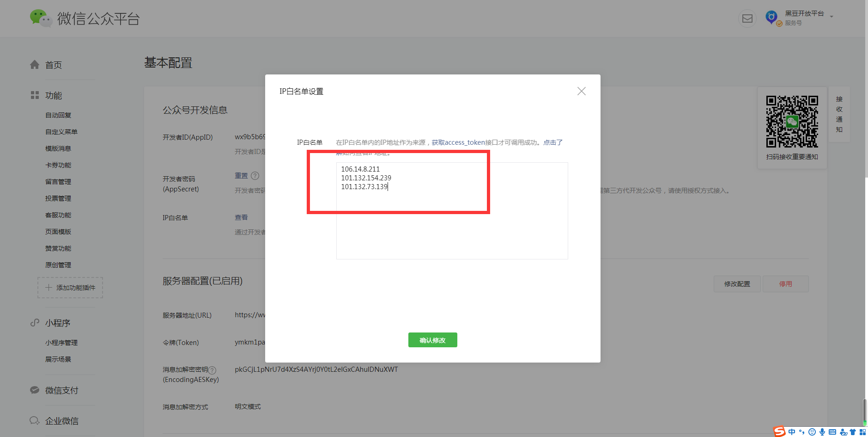The image size is (868, 437).
Task: Open 页面模版 in sidebar
Action: point(58,232)
